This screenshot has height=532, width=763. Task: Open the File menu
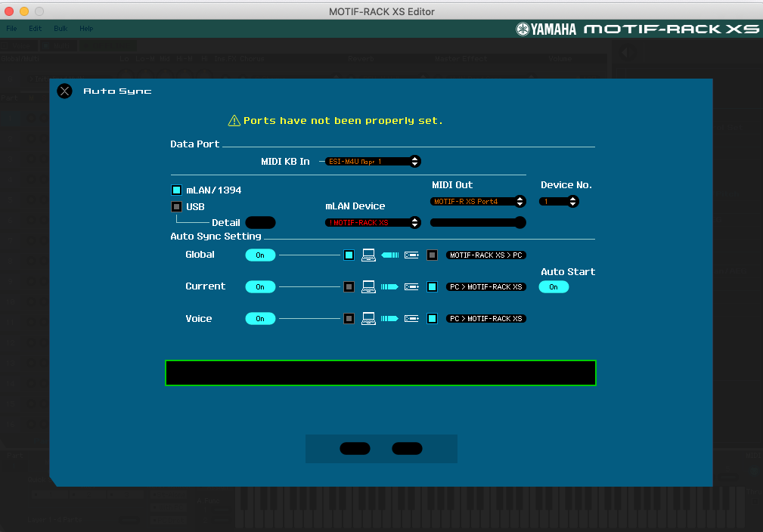click(x=11, y=29)
